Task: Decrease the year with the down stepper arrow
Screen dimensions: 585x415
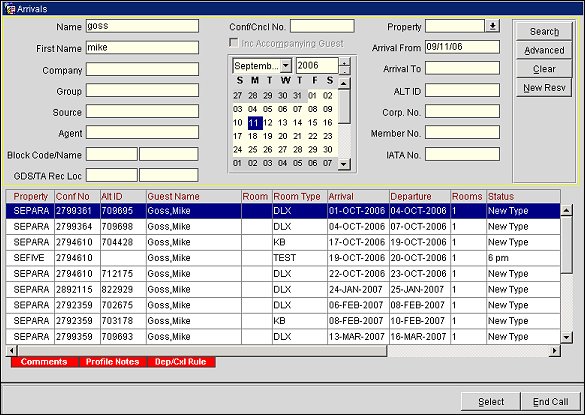Action: [344, 71]
